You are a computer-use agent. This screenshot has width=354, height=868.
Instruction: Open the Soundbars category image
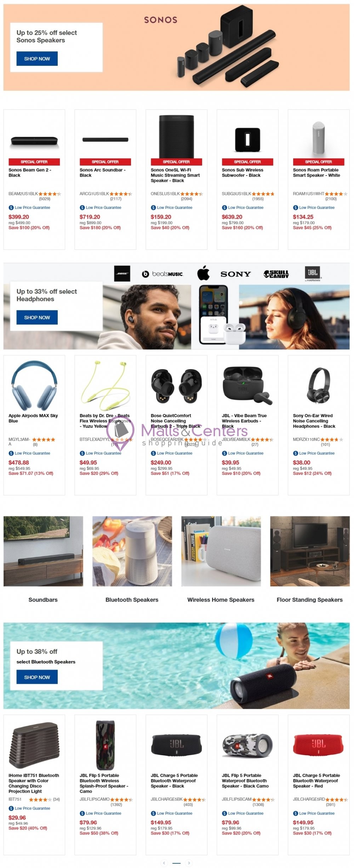[x=43, y=551]
